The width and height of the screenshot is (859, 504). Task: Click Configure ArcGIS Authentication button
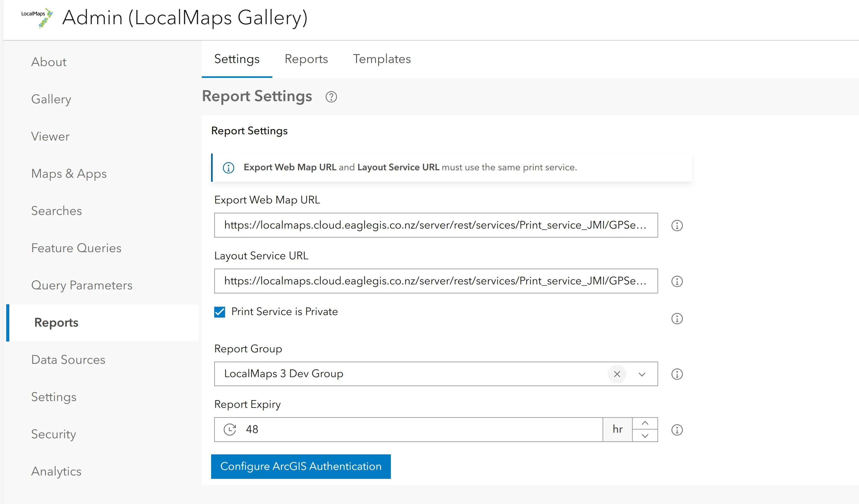click(301, 466)
